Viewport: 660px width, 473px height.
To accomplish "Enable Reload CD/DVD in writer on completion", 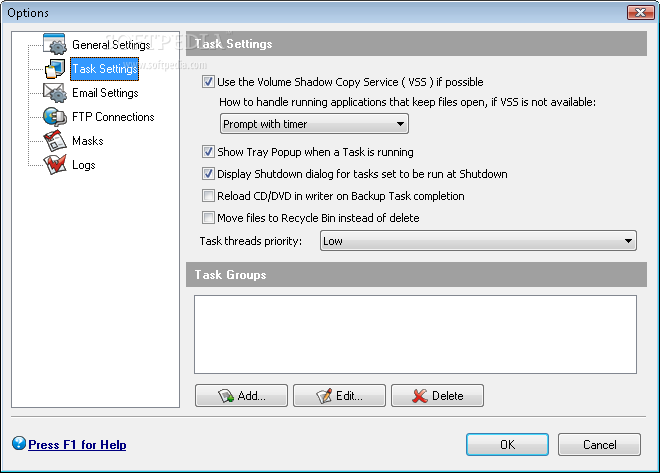I will pyautogui.click(x=208, y=195).
